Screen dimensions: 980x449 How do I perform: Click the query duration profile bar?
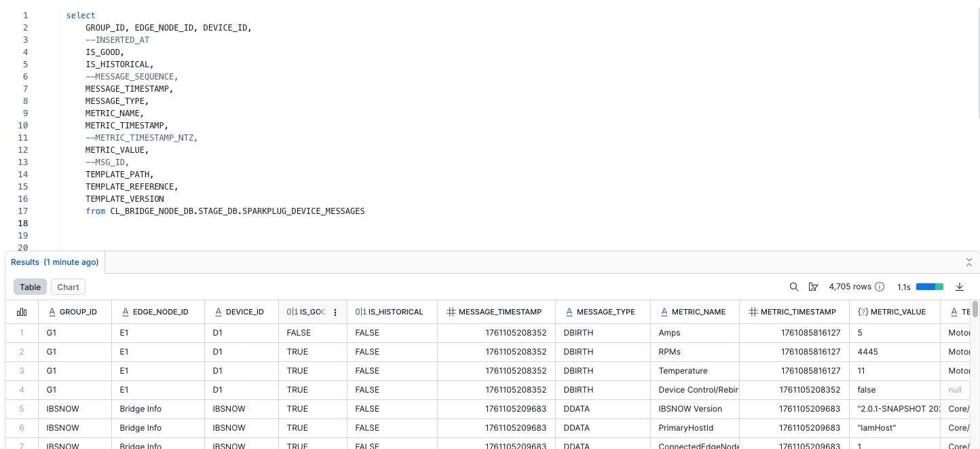coord(929,287)
